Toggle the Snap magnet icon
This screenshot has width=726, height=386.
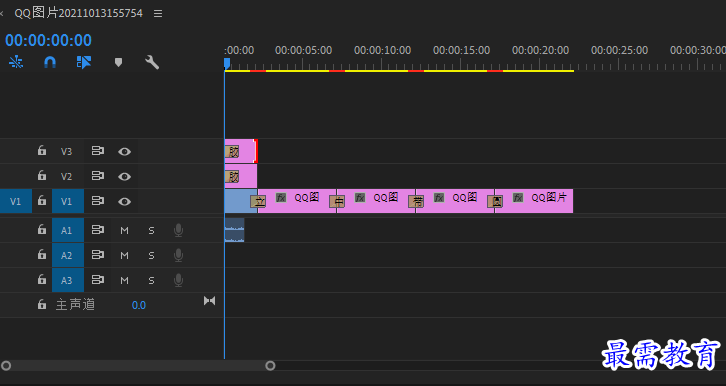click(x=50, y=62)
